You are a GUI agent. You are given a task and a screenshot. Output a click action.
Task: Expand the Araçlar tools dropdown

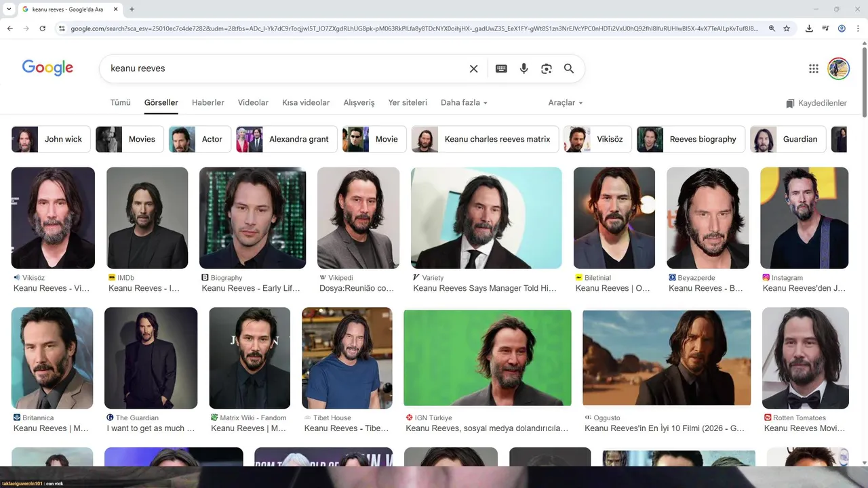(566, 103)
